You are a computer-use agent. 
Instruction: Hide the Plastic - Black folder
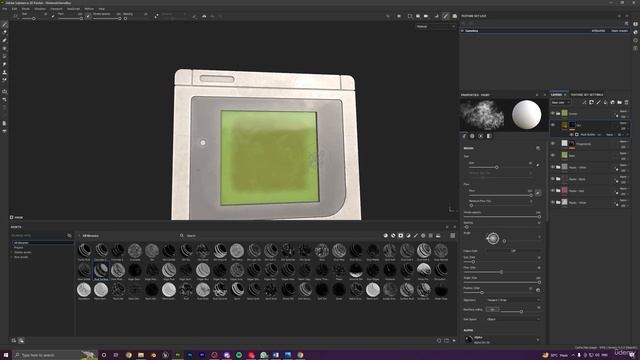553,179
